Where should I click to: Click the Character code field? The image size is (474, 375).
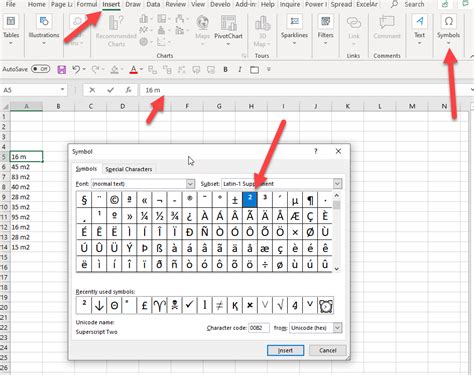pyautogui.click(x=259, y=328)
